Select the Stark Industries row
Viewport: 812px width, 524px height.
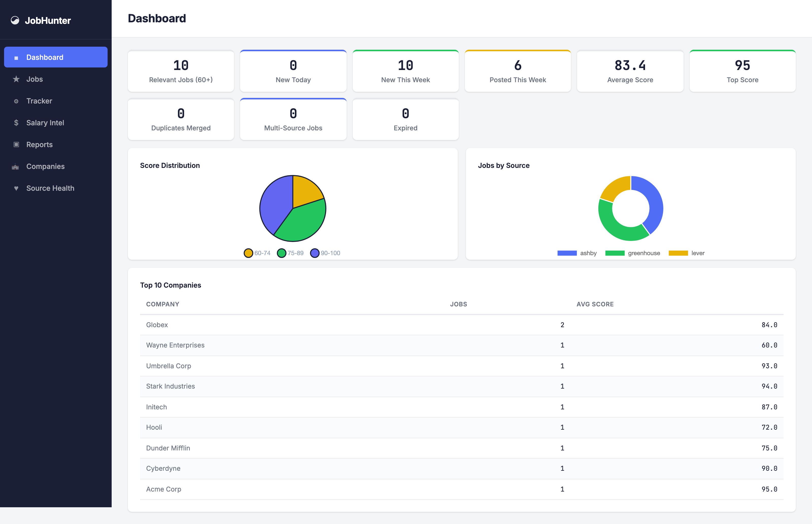point(462,387)
